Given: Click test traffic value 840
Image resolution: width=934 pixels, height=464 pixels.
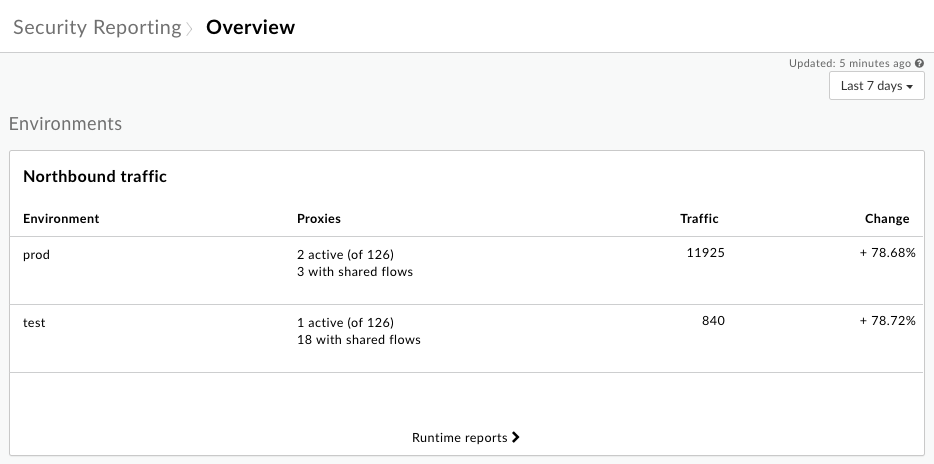Looking at the screenshot, I should click(713, 321).
